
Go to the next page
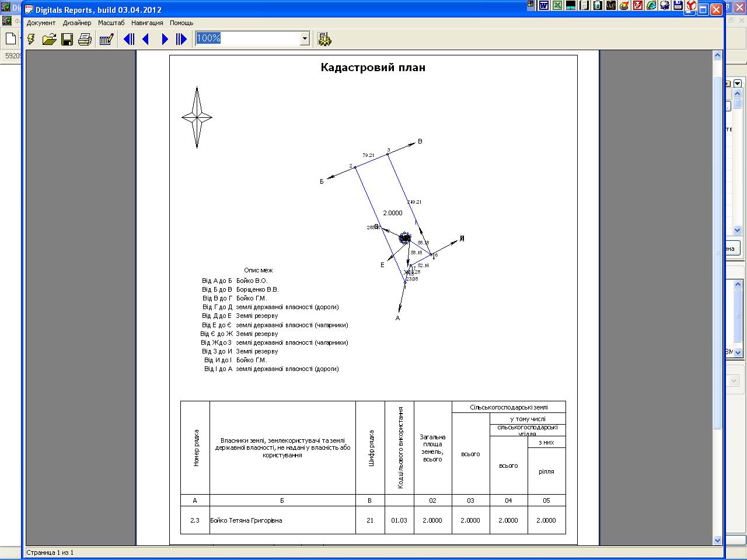click(x=165, y=39)
